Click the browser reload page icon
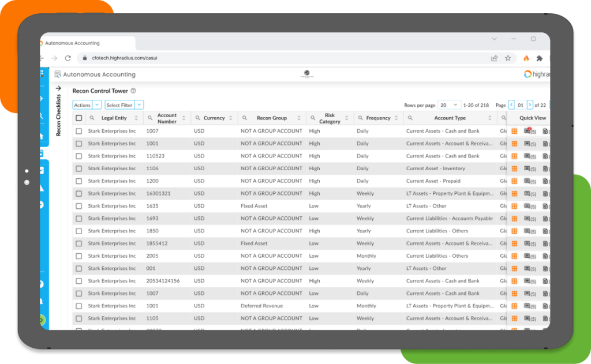The height and width of the screenshot is (364, 591). 68,58
